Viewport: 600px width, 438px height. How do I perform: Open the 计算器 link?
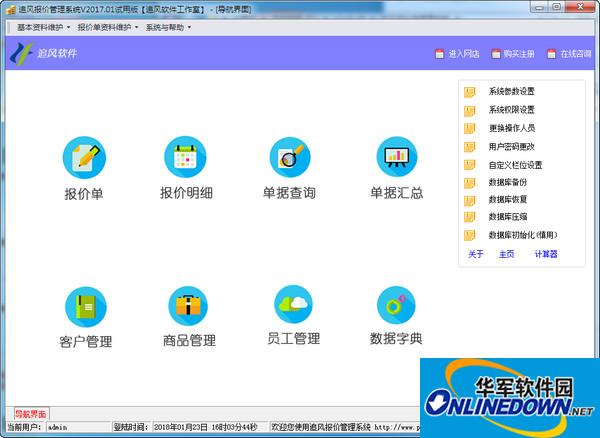pyautogui.click(x=546, y=254)
